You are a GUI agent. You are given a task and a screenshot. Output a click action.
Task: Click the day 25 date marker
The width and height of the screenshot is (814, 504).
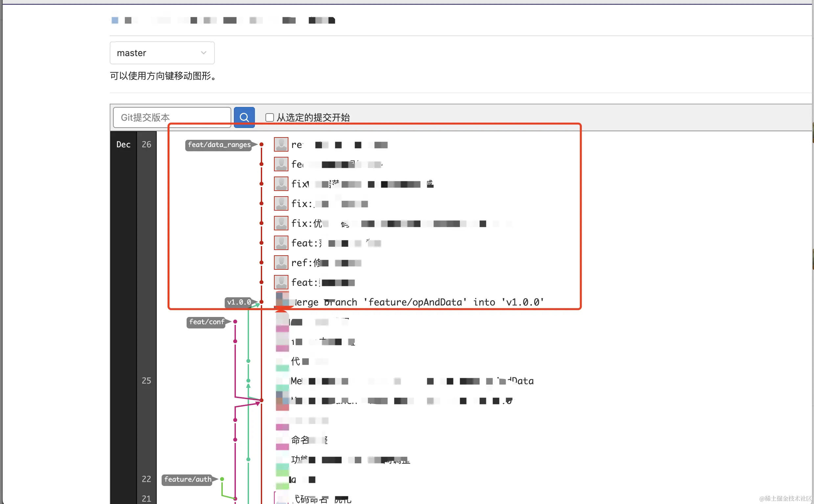pyautogui.click(x=147, y=381)
